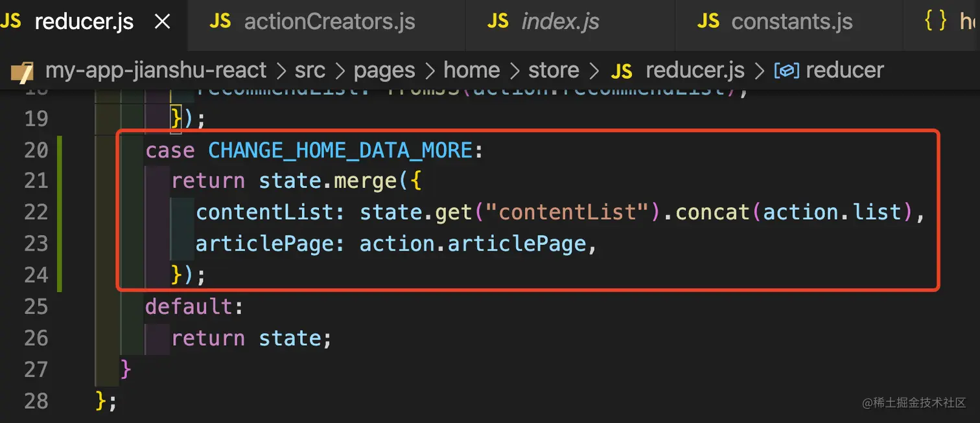Click the JS icon in the breadcrumb

[622, 71]
